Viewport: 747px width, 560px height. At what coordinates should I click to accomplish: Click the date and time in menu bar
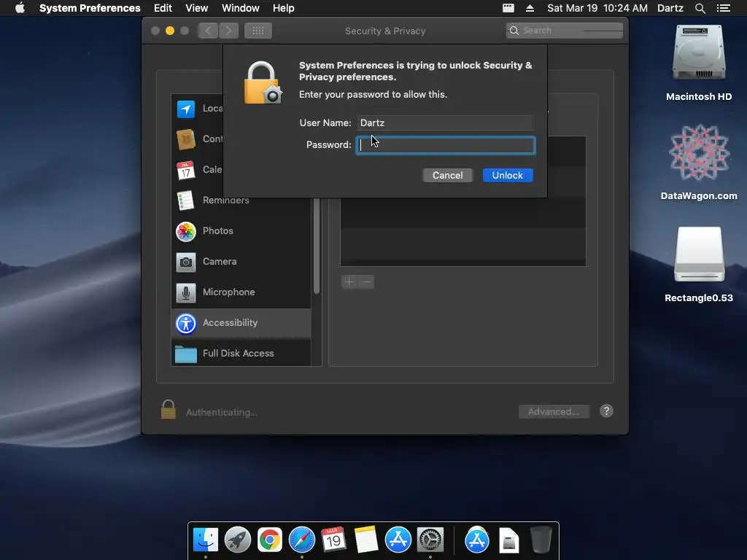click(597, 8)
